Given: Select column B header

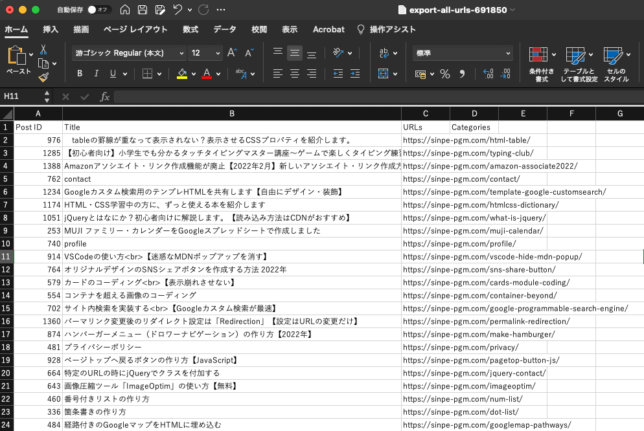Looking at the screenshot, I should coord(232,113).
